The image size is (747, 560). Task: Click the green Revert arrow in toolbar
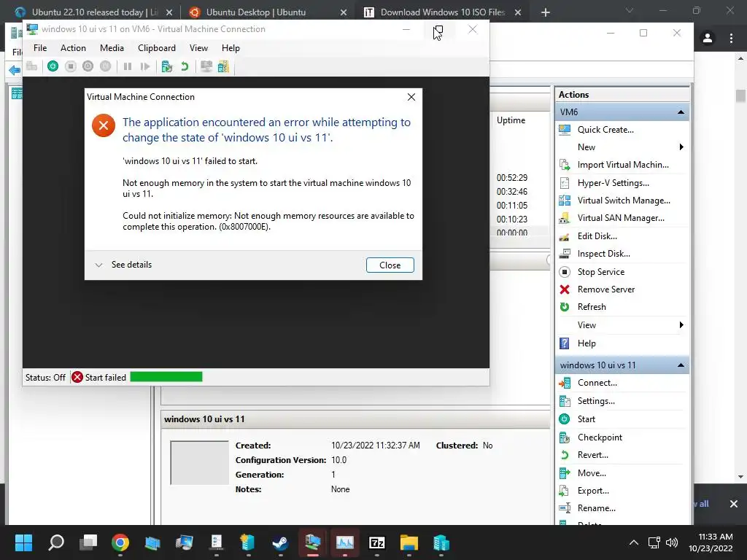(185, 66)
